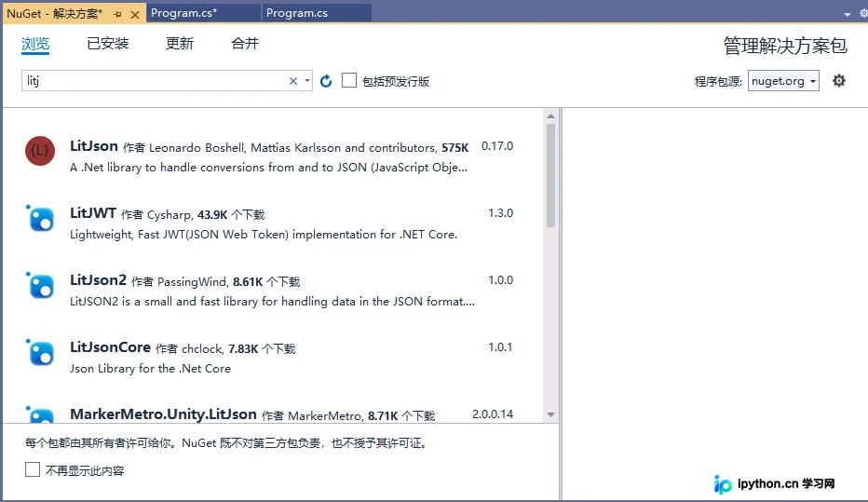Click the LitJson2 package icon
868x502 pixels.
pos(40,285)
